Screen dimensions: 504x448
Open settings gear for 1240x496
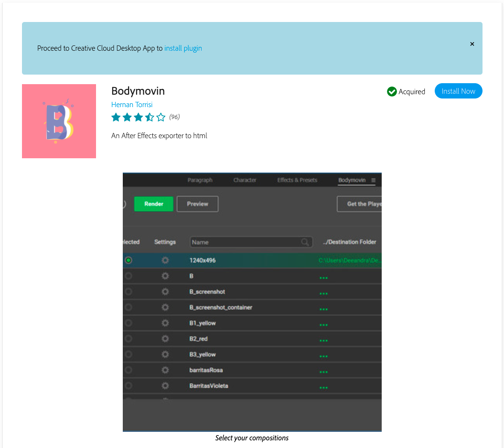point(165,260)
